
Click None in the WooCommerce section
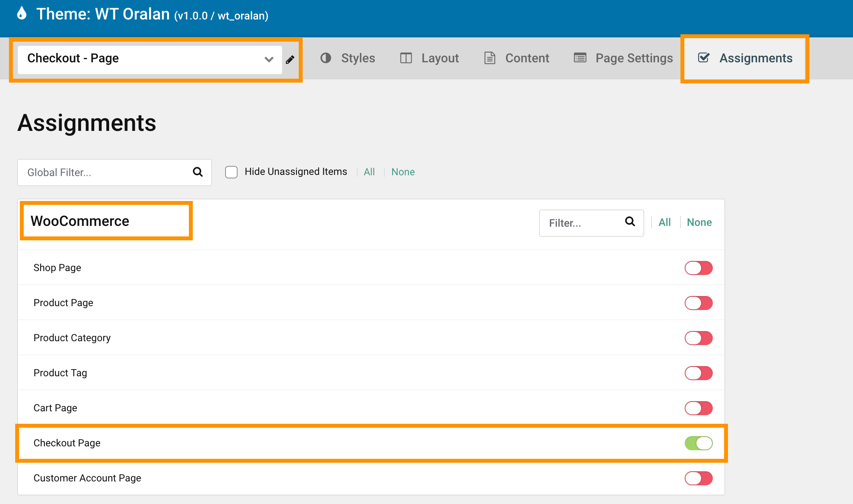(699, 222)
